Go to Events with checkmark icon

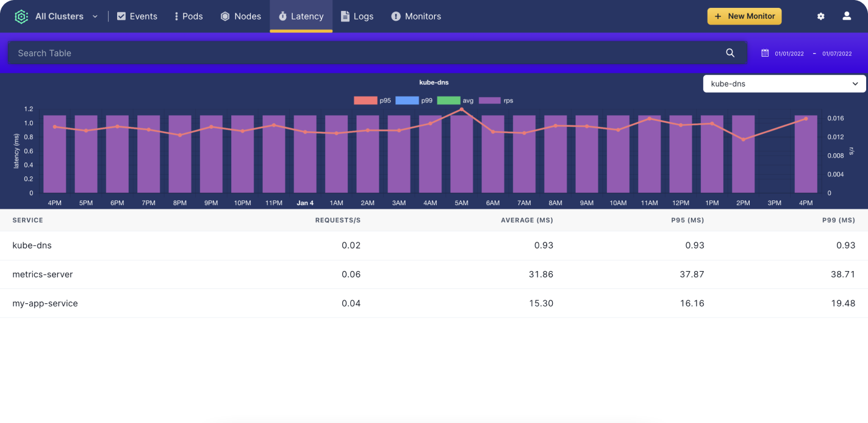(x=121, y=16)
